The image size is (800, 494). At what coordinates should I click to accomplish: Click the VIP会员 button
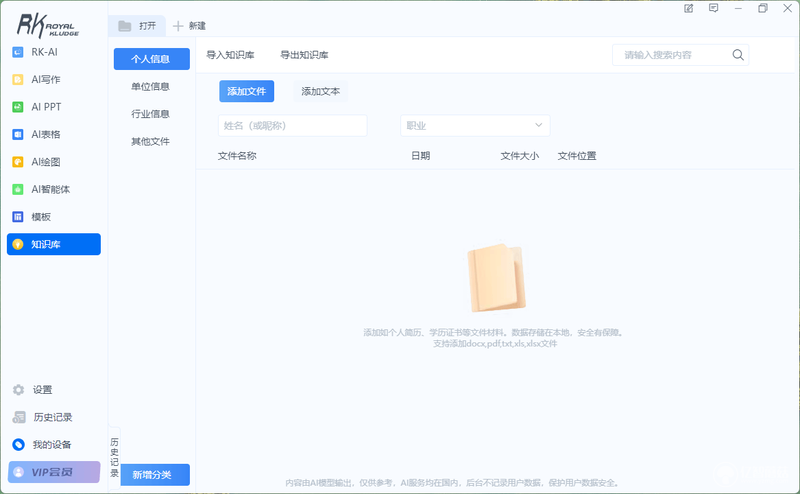pyautogui.click(x=54, y=472)
